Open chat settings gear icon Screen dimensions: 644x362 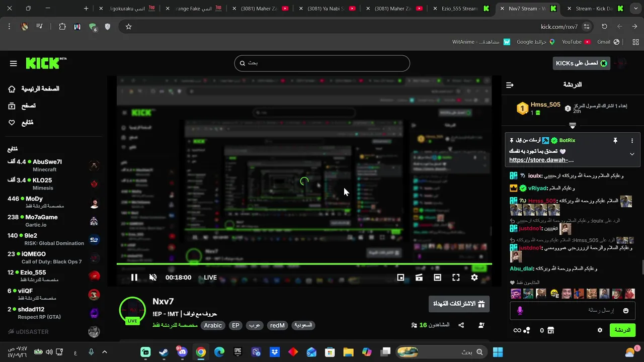(x=600, y=330)
